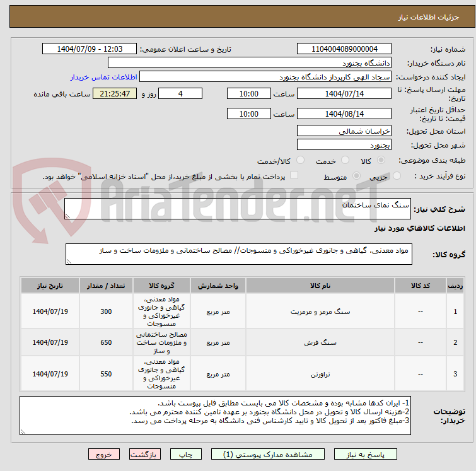Select the جزیی purchase type radio
This screenshot has width=476, height=471.
(397, 175)
